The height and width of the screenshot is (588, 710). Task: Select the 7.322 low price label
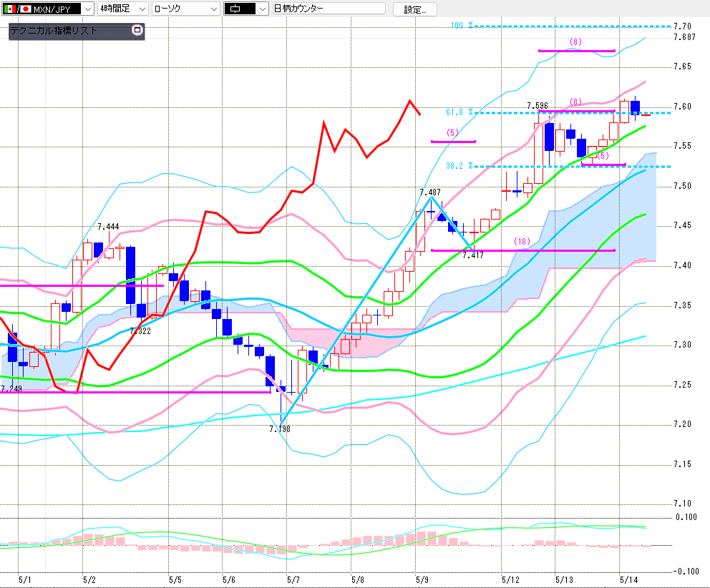(x=140, y=331)
